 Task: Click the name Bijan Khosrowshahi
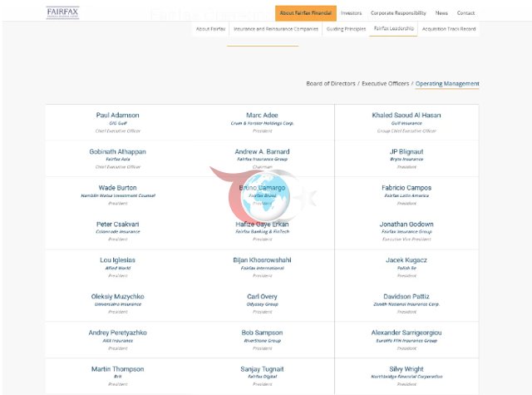pos(262,260)
